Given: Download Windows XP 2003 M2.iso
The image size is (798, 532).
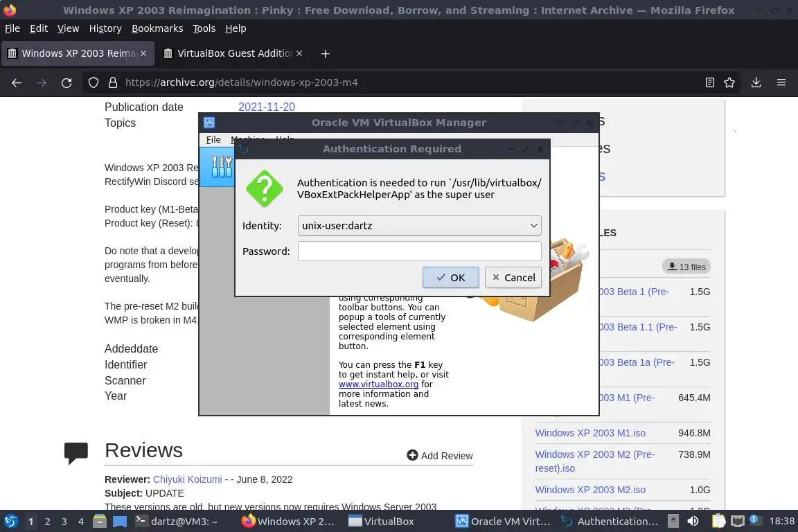Looking at the screenshot, I should click(590, 489).
